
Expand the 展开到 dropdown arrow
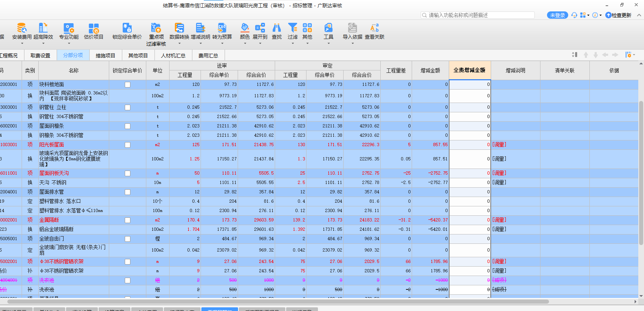tap(260, 43)
